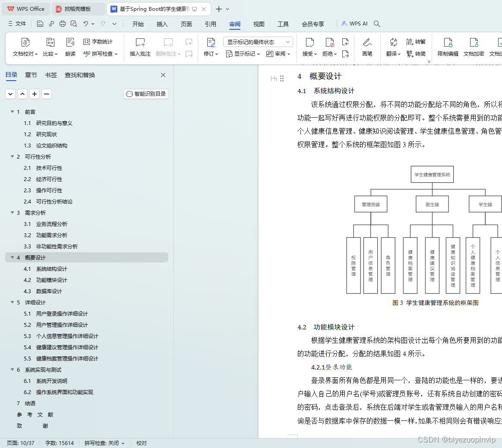Jump to 参考文献 in outline
502x448 pixels.
pos(35,414)
